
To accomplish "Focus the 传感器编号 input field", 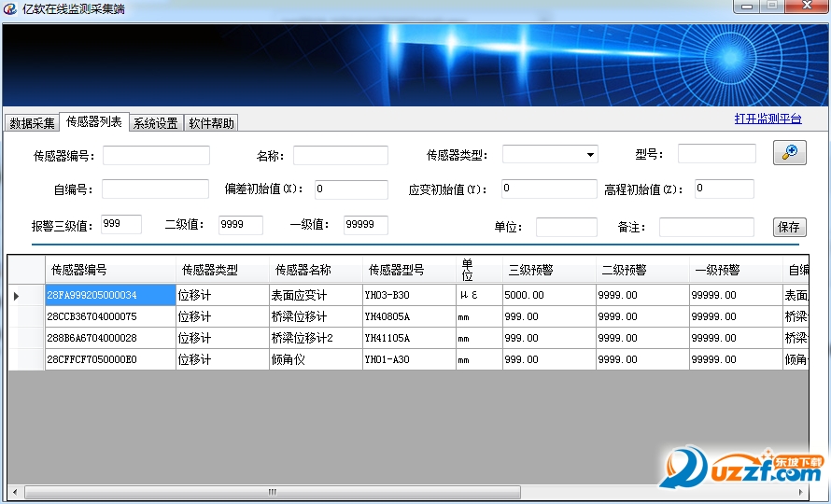I will coord(156,155).
